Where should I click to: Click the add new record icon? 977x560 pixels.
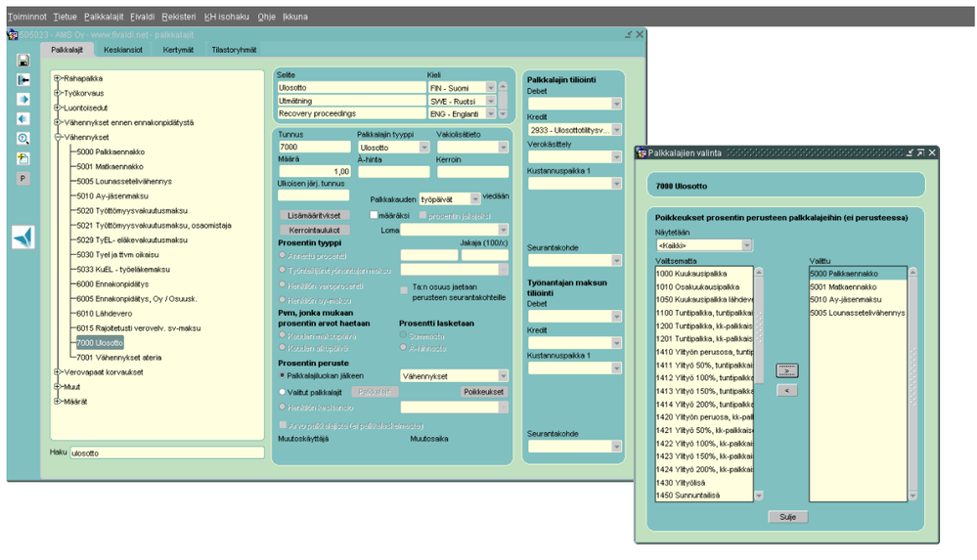click(23, 158)
